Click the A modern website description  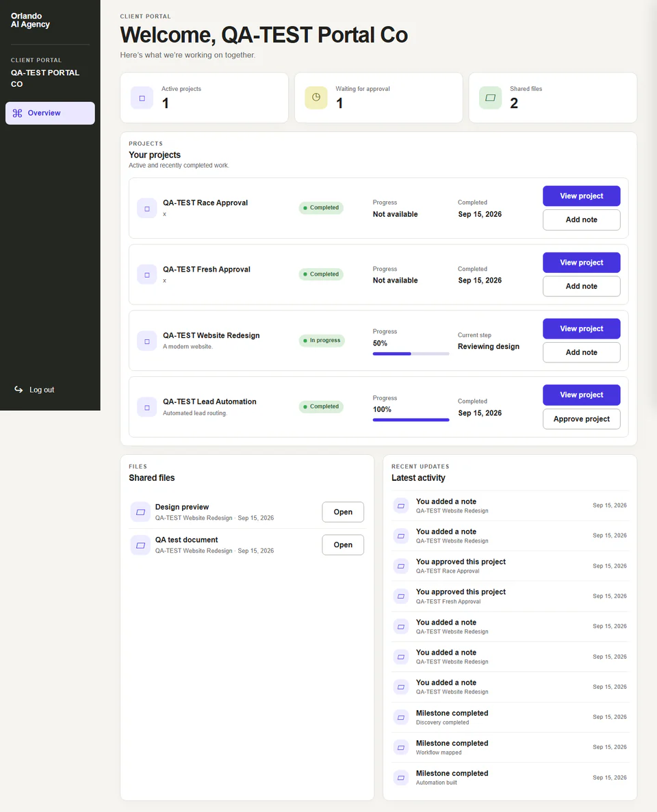tap(188, 346)
